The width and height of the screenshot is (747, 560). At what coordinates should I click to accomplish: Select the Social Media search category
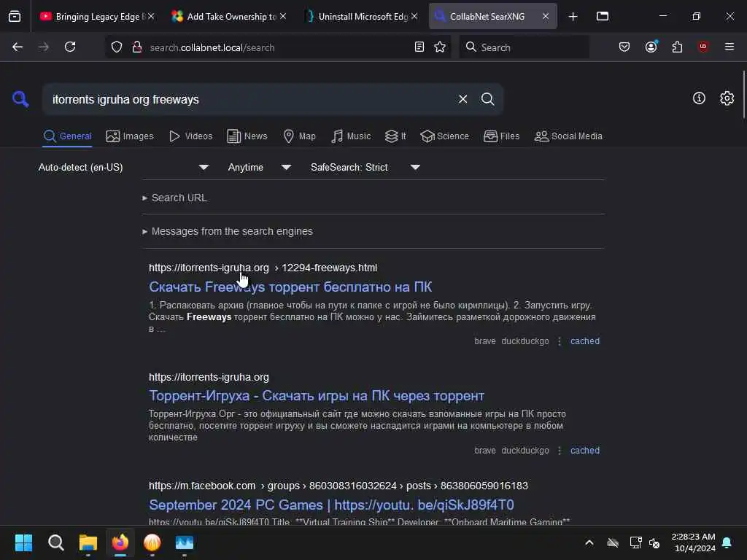(x=568, y=136)
